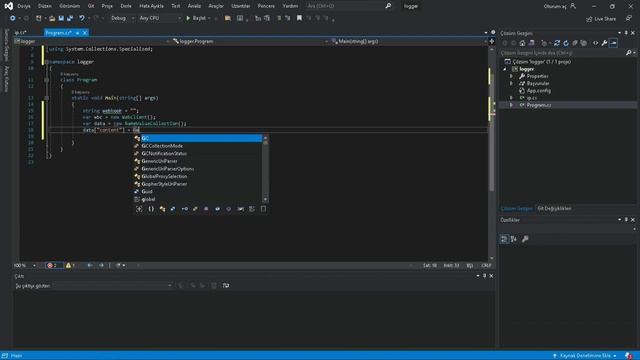
Task: Expand the Properties node in Solution Explorer
Action: 511,76
